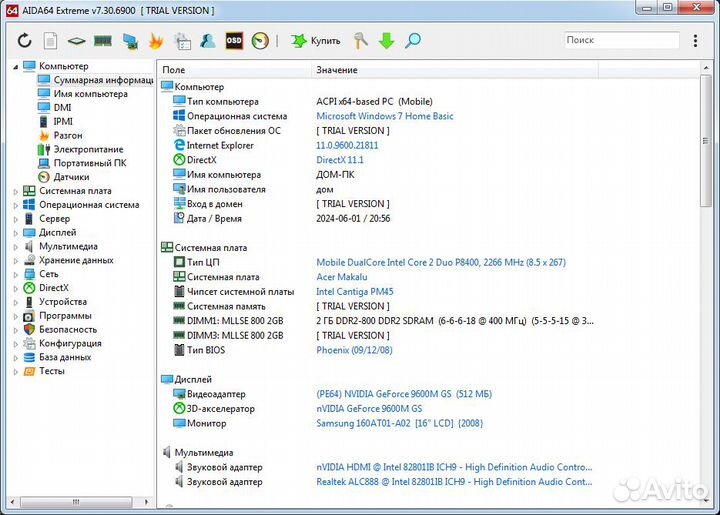Click the report wizard toolbar icon
Image resolution: width=720 pixels, height=515 pixels.
click(182, 41)
